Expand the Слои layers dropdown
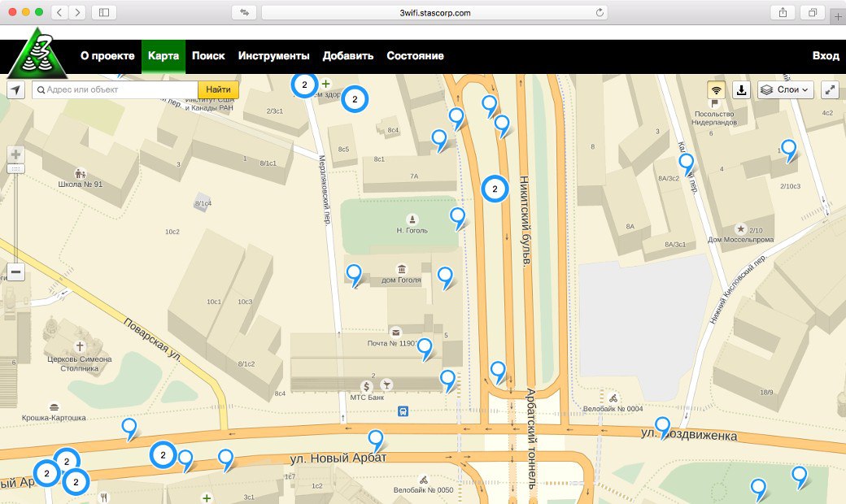The height and width of the screenshot is (504, 846). pyautogui.click(x=786, y=90)
